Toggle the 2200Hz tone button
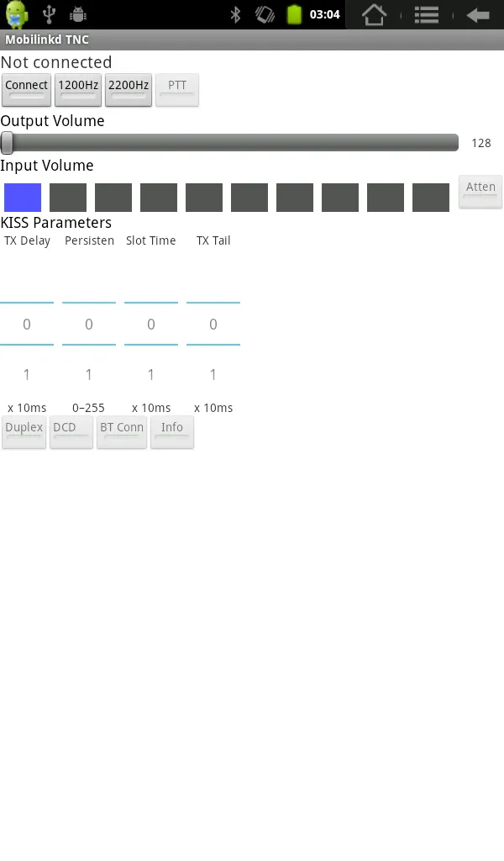This screenshot has width=504, height=861. pyautogui.click(x=129, y=89)
